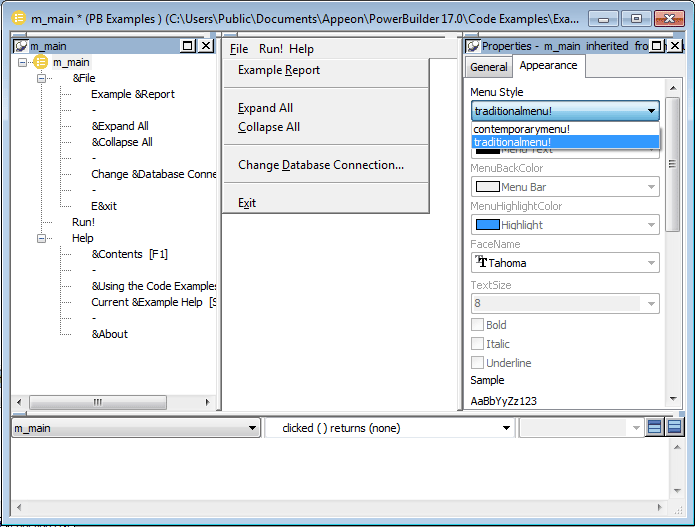Collapse the &File tree node
The width and height of the screenshot is (696, 527).
pyautogui.click(x=42, y=78)
